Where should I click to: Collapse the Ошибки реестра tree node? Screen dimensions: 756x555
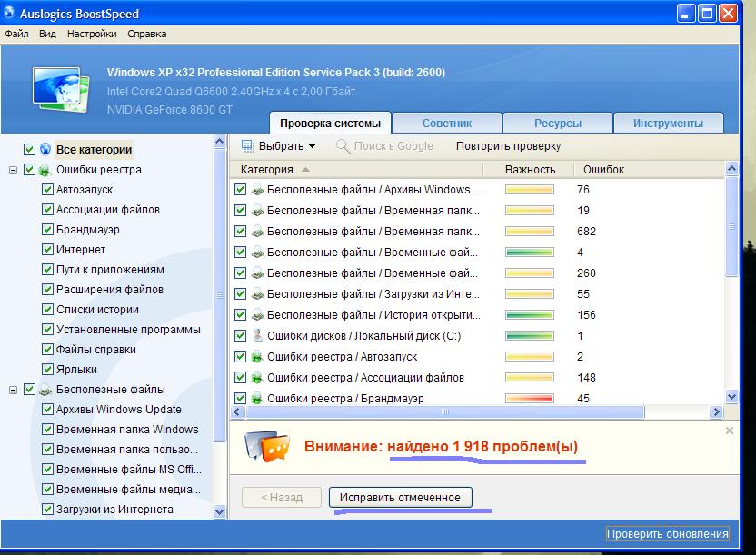point(14,170)
